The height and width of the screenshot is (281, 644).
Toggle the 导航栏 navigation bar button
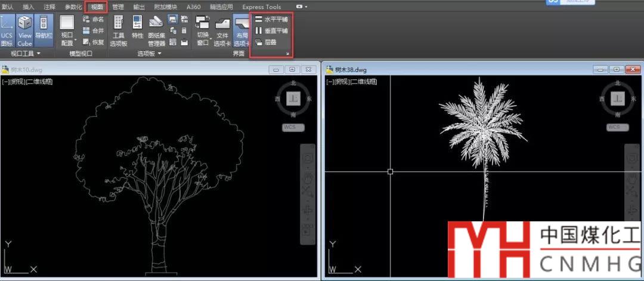pos(44,29)
